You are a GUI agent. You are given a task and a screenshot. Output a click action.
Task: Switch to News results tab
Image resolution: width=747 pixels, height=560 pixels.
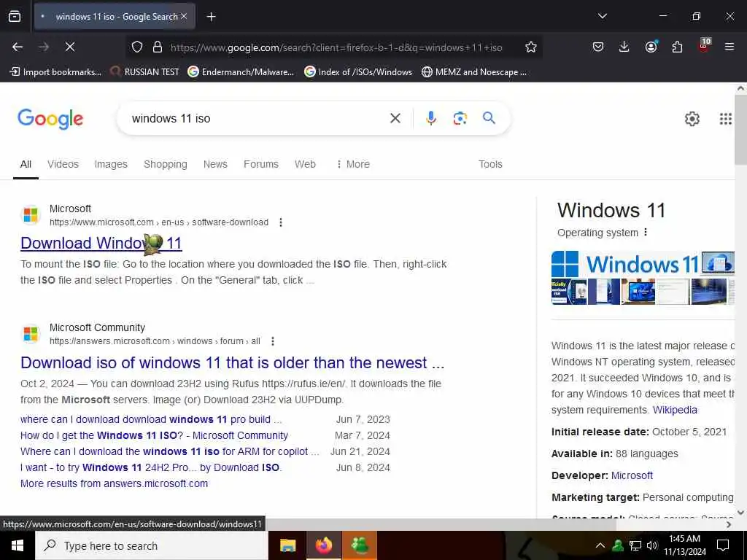[x=215, y=164]
